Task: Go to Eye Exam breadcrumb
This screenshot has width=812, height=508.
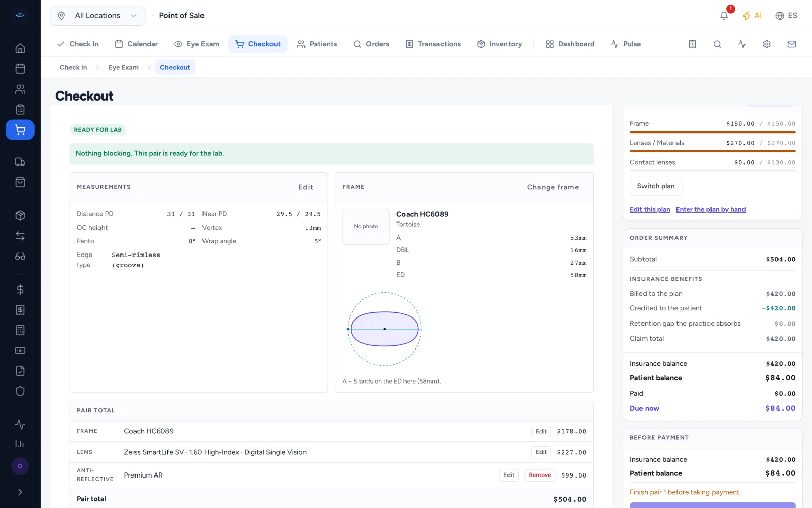Action: pos(123,67)
